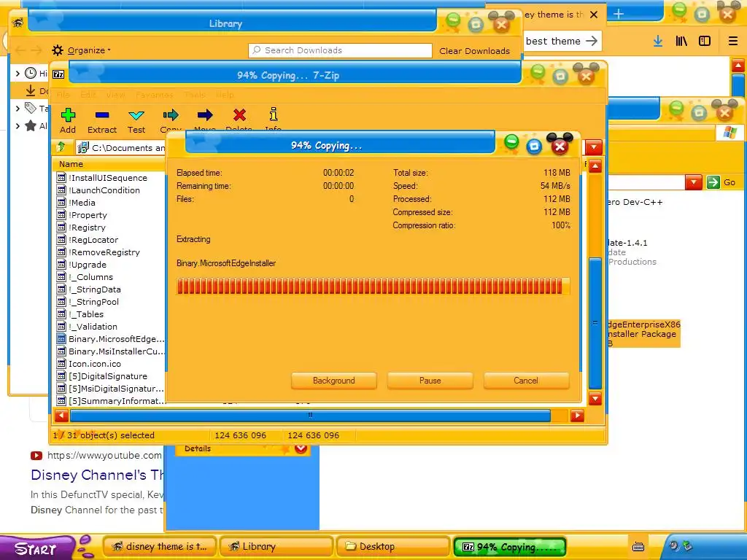
Task: Click down arrow of 7-Zip vertical scrollbar
Action: 595,399
